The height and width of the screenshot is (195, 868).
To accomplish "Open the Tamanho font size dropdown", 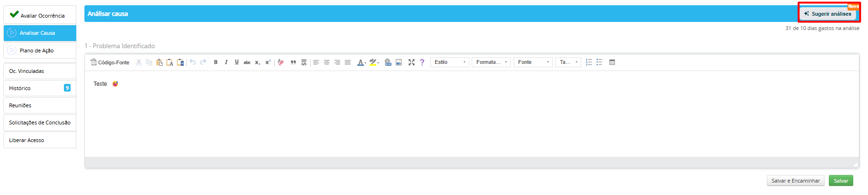I will pos(568,62).
